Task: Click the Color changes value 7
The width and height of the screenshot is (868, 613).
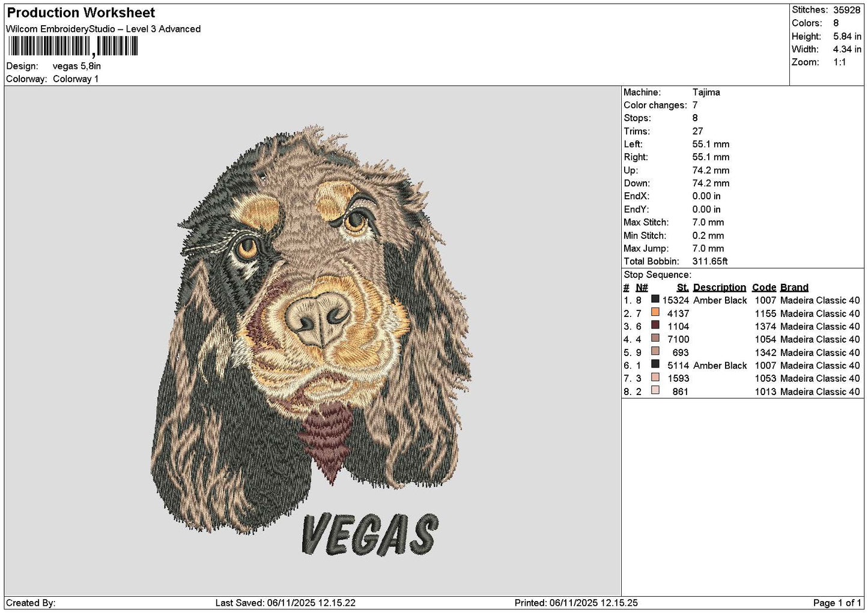Action: coord(696,105)
